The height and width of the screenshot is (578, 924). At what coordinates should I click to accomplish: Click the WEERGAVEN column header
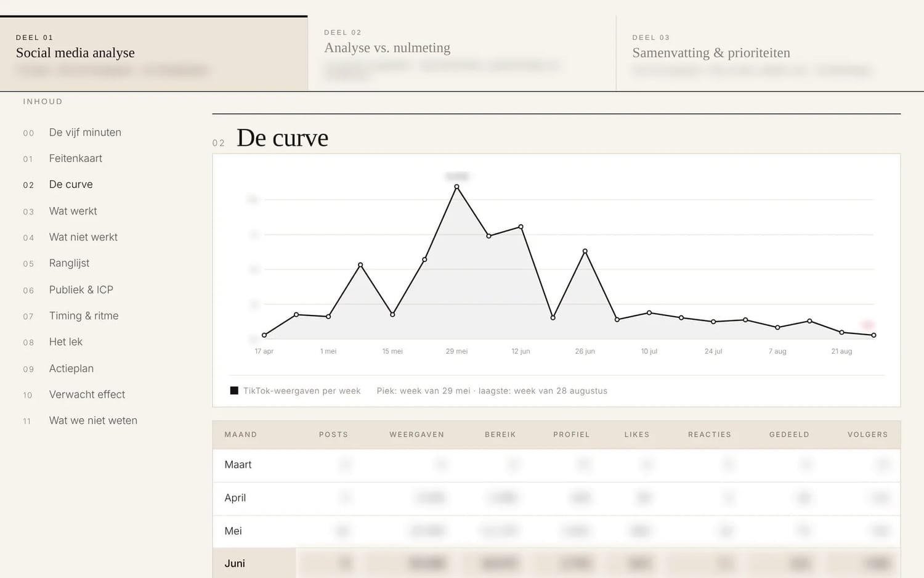pos(416,434)
